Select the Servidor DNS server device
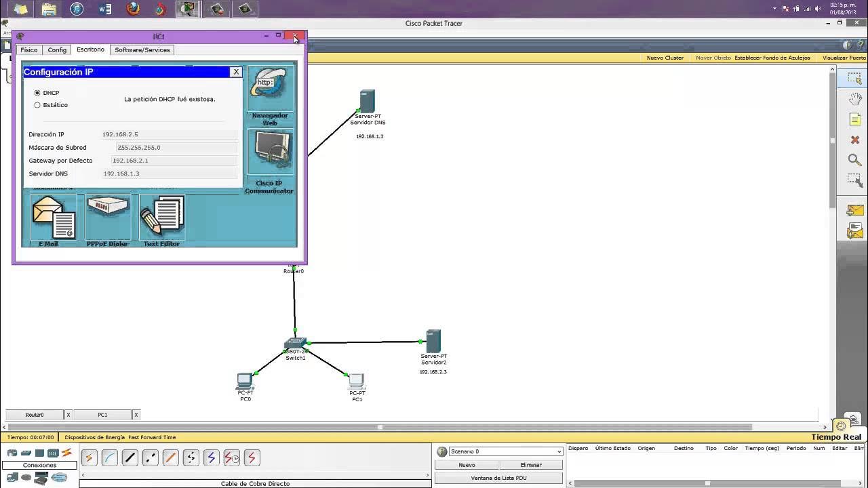The image size is (868, 488). (367, 101)
